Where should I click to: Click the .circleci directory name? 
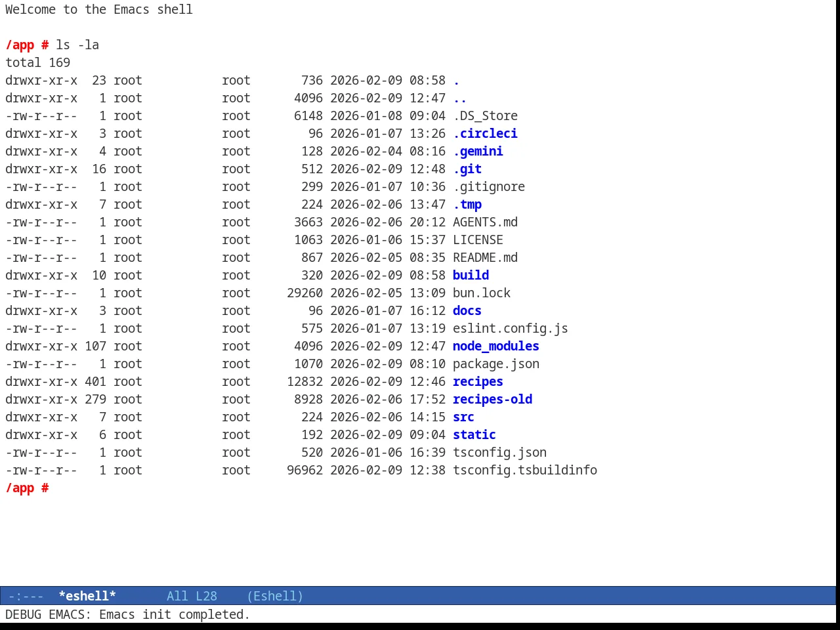tap(485, 133)
